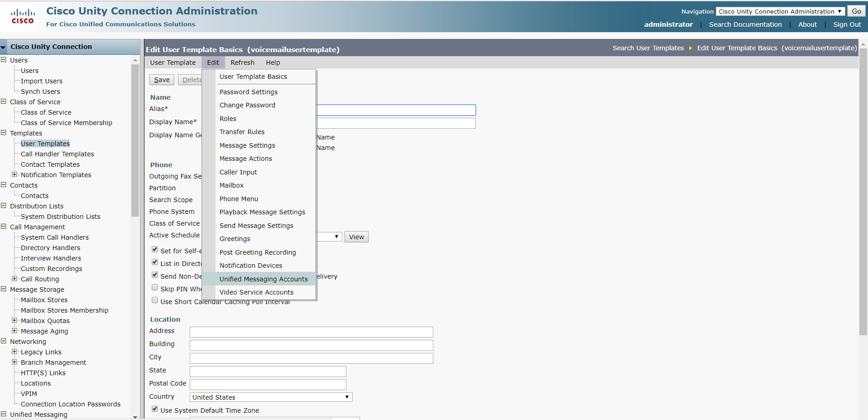Expand the Call Routing node

tap(14, 279)
